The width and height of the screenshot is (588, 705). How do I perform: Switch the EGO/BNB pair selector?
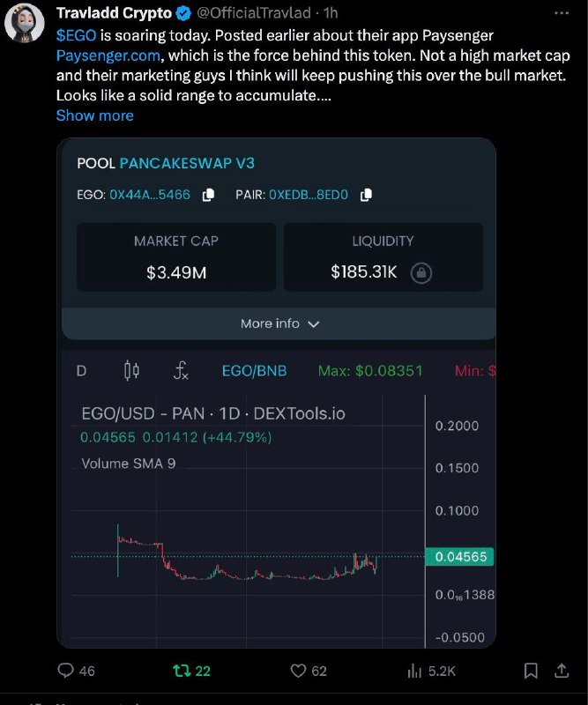coord(254,371)
